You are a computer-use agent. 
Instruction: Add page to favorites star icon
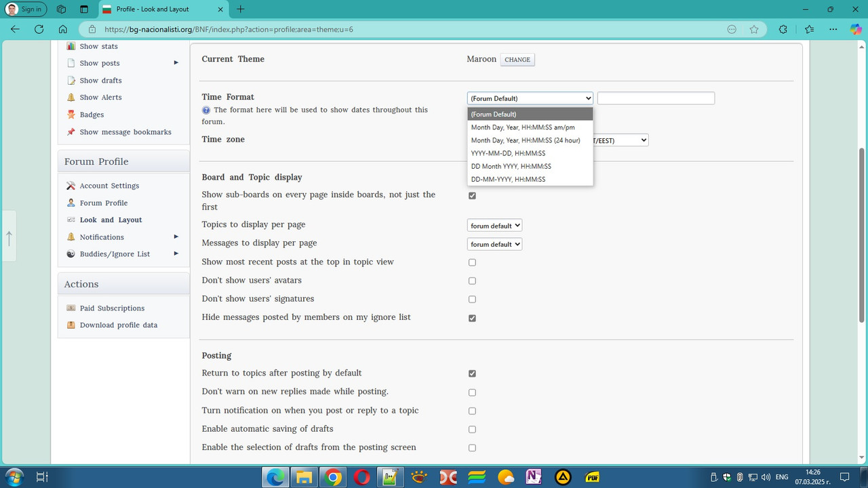pyautogui.click(x=754, y=29)
